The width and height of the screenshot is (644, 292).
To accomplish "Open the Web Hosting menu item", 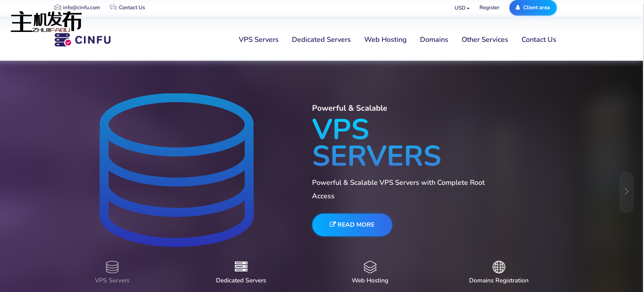I will pyautogui.click(x=385, y=40).
